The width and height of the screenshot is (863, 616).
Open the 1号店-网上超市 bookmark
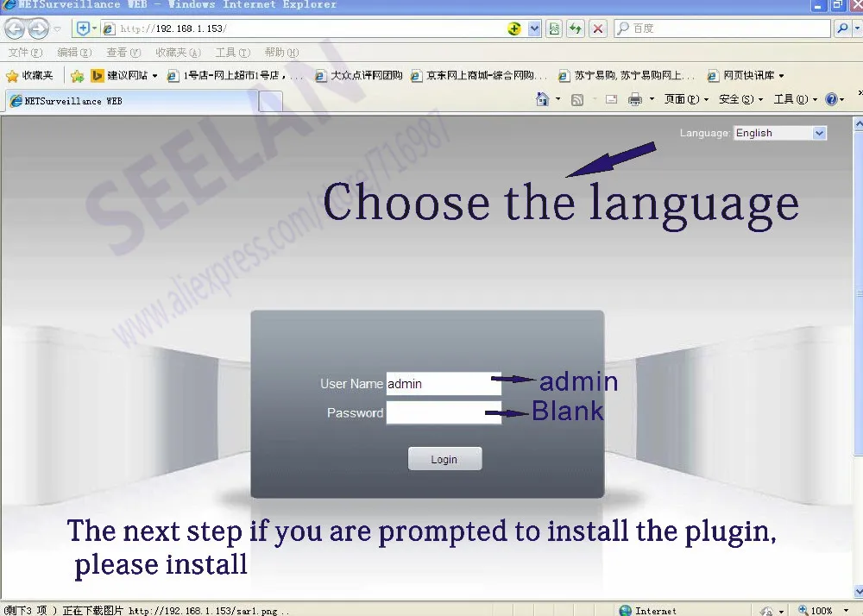pyautogui.click(x=235, y=76)
